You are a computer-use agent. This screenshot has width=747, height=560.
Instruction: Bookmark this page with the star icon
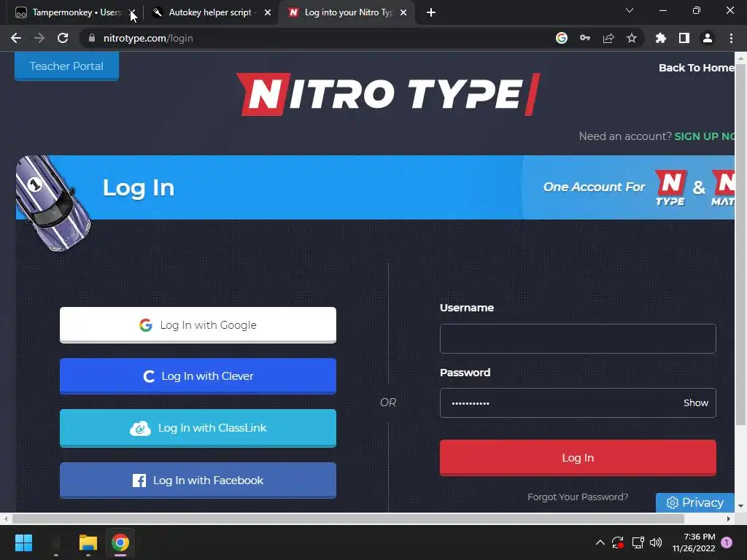tap(632, 38)
